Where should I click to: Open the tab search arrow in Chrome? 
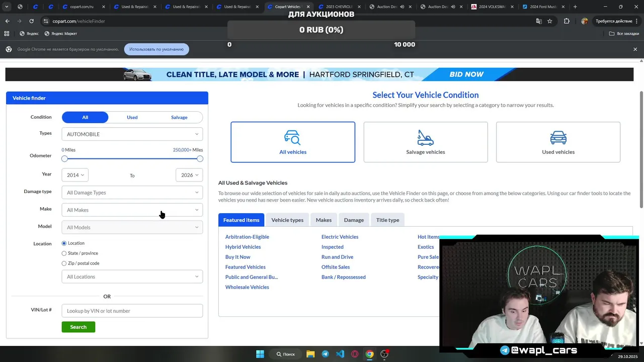7,7
